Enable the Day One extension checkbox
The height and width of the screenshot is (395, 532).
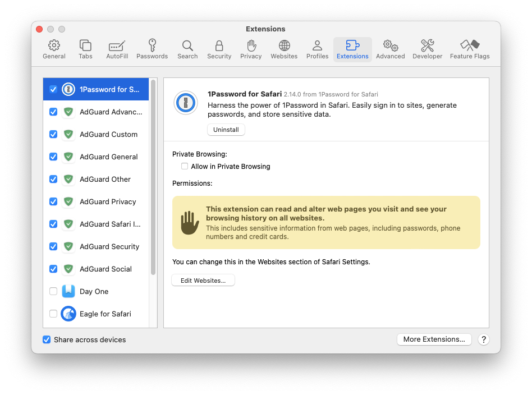coord(53,291)
